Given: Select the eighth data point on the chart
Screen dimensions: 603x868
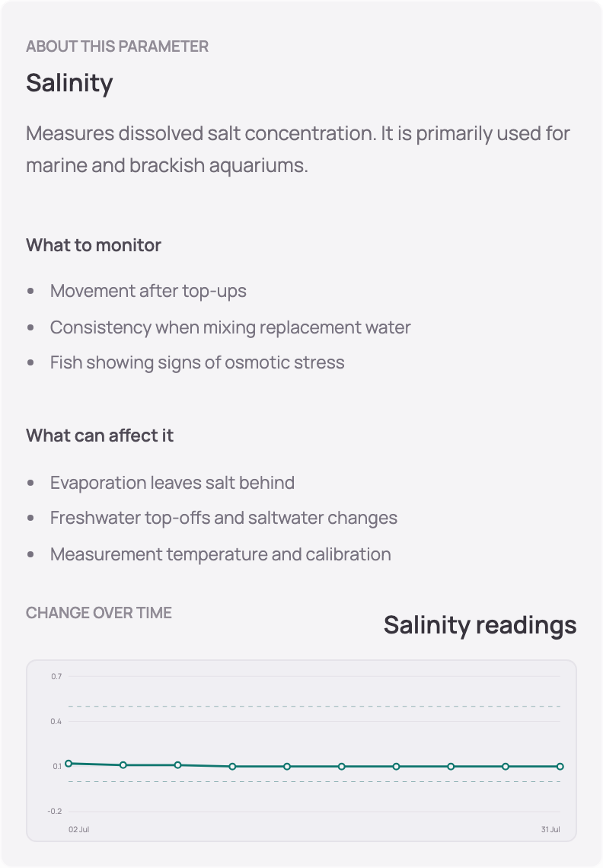Looking at the screenshot, I should click(451, 767).
